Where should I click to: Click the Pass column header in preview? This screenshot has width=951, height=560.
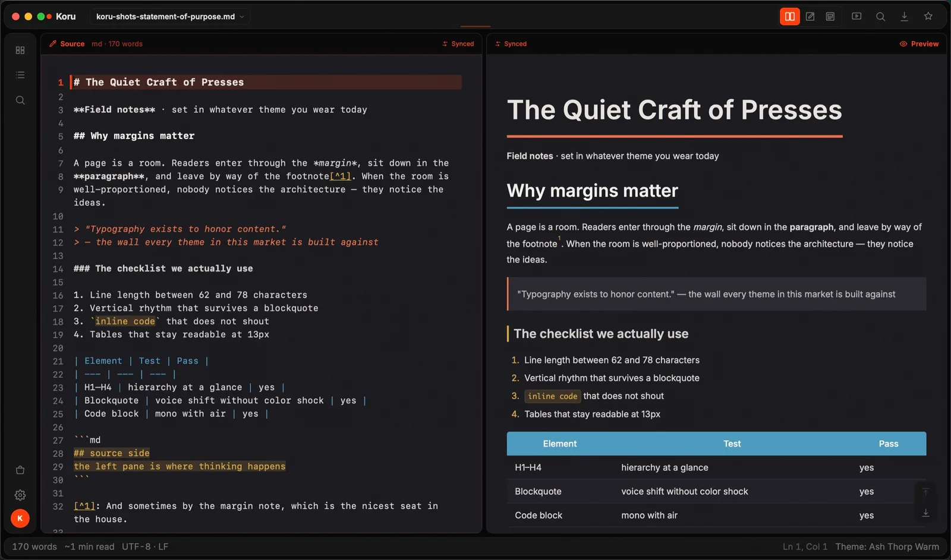[x=888, y=444]
